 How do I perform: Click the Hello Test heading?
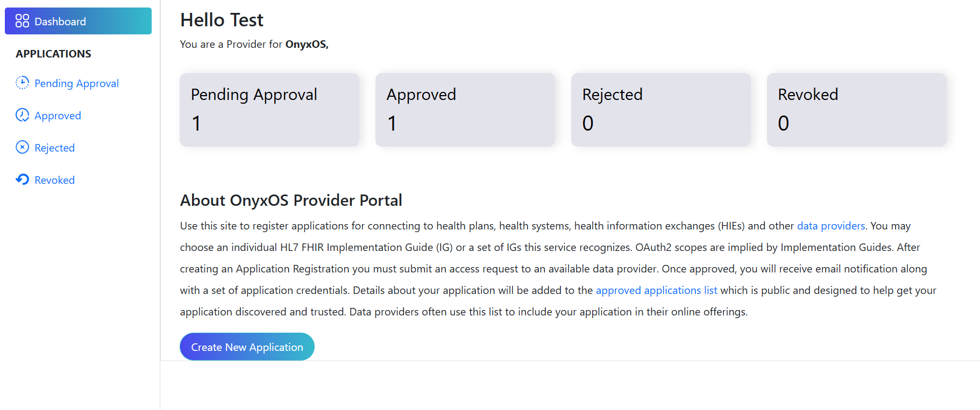pyautogui.click(x=222, y=20)
